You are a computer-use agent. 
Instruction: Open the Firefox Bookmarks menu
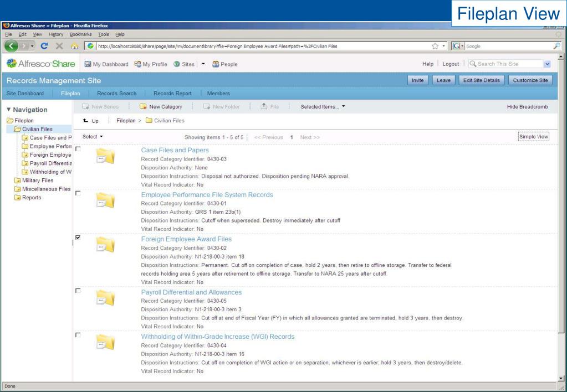coord(80,34)
